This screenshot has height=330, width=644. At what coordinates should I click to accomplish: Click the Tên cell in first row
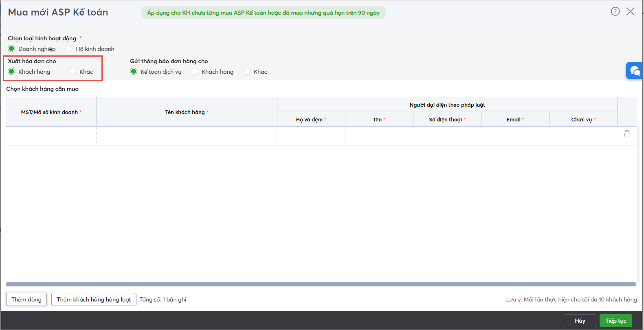[379, 136]
